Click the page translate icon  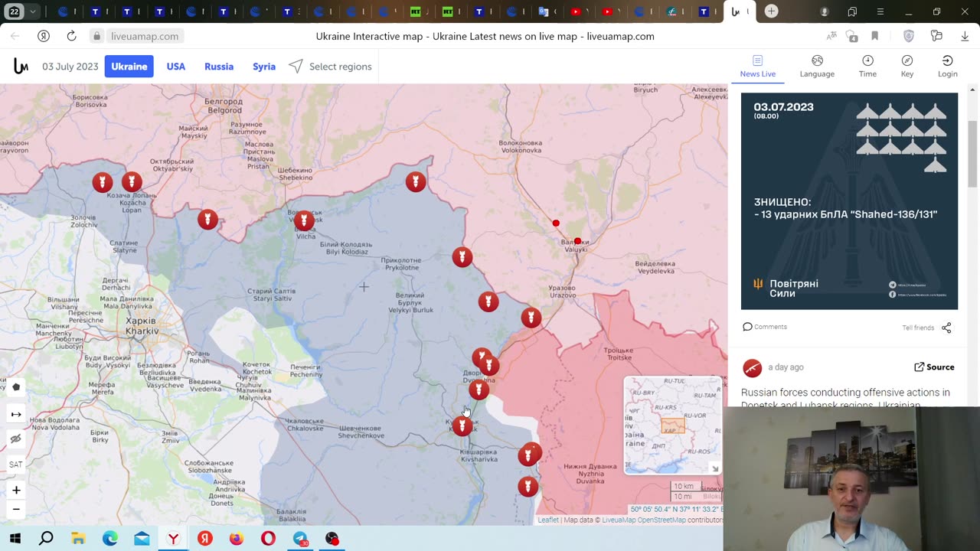click(x=831, y=36)
